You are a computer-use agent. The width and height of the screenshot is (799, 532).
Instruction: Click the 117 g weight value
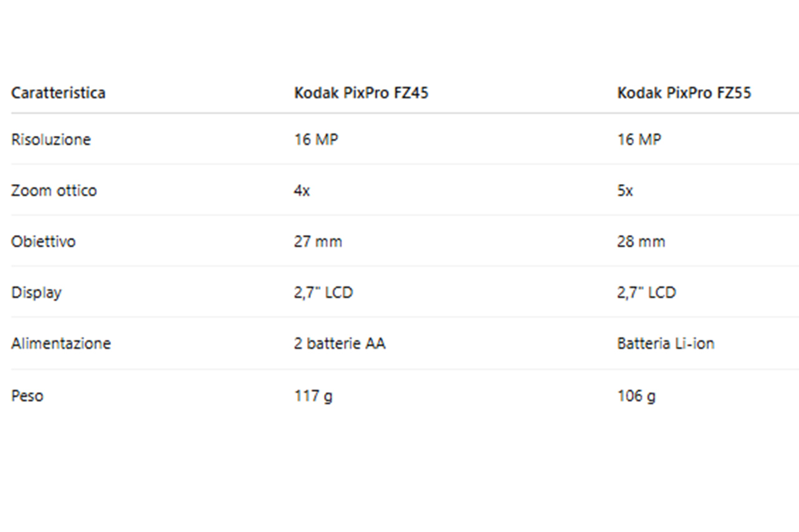tap(313, 396)
